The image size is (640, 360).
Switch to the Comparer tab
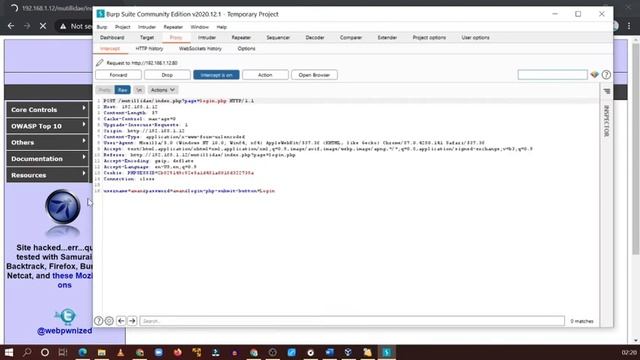click(x=351, y=38)
